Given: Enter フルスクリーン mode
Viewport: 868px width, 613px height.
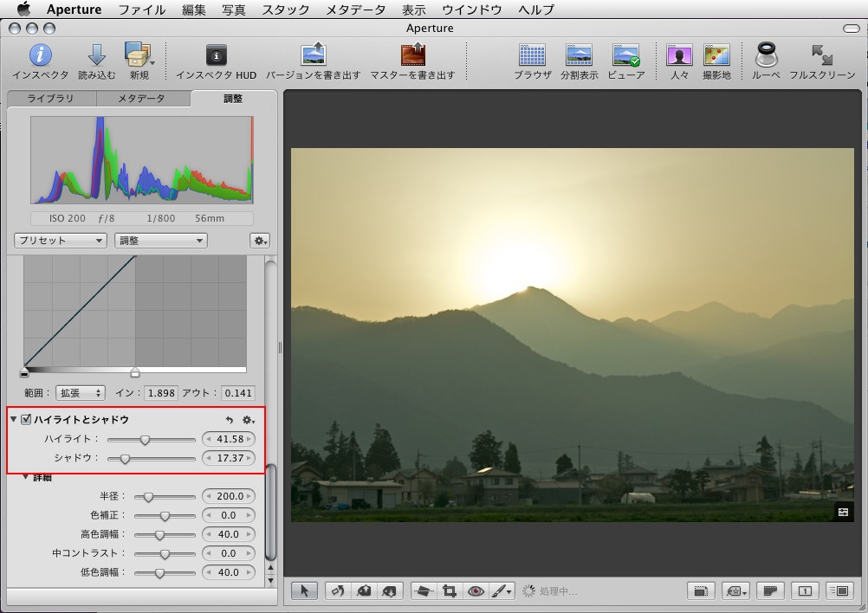Looking at the screenshot, I should (822, 55).
